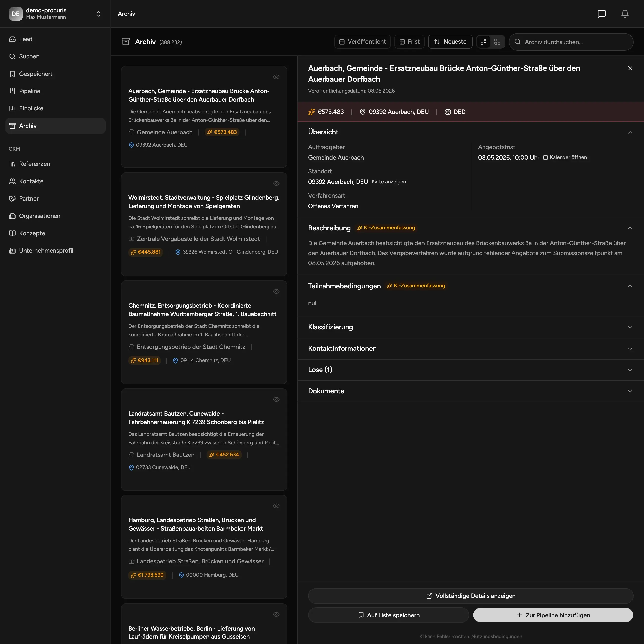644x644 pixels.
Task: Click the DE workspace avatar
Action: 16,14
